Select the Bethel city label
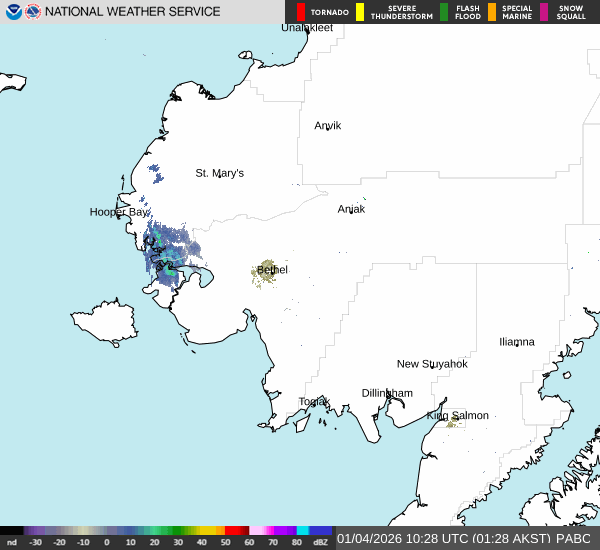This screenshot has height=550, width=600. (272, 270)
